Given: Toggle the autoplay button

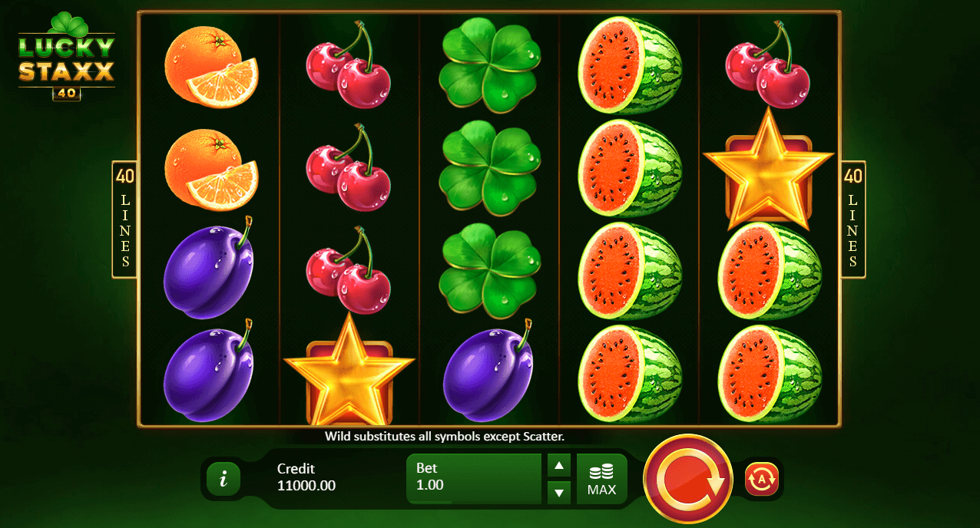Looking at the screenshot, I should click(762, 480).
